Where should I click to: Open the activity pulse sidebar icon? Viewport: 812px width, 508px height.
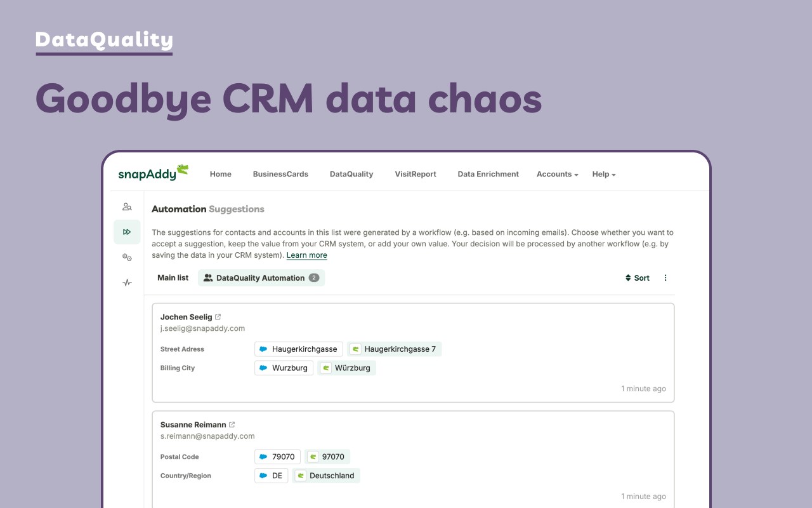click(x=127, y=283)
